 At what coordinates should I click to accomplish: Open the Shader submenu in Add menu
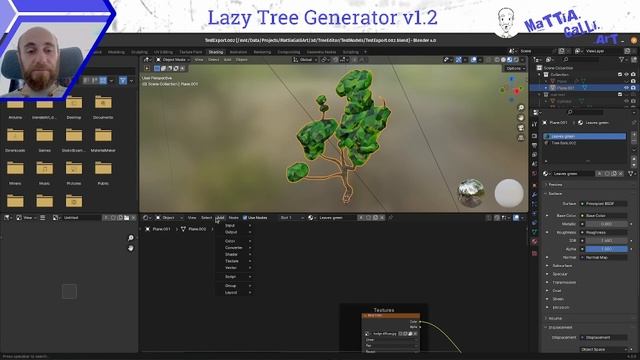click(x=234, y=254)
